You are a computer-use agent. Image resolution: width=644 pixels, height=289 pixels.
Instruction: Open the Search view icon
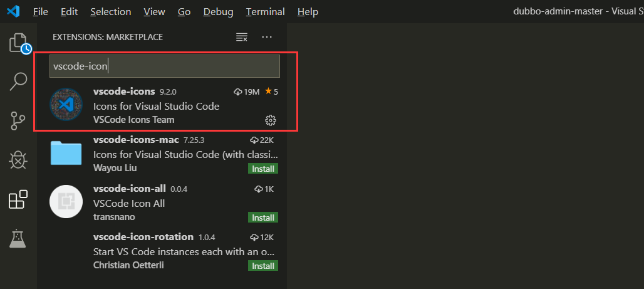(18, 81)
